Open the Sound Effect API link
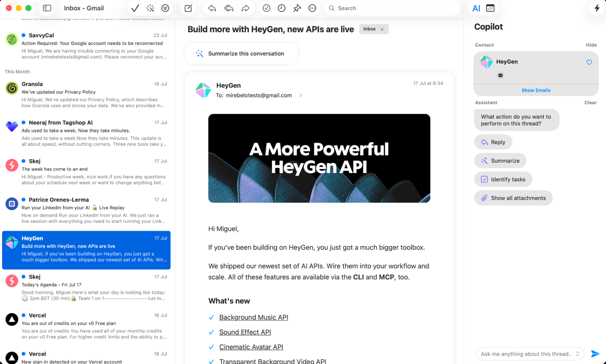 [245, 332]
